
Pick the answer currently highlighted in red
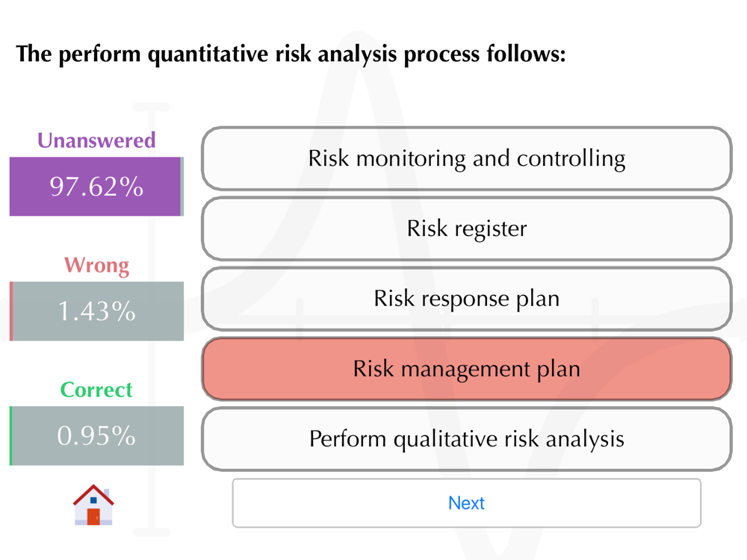tap(466, 369)
